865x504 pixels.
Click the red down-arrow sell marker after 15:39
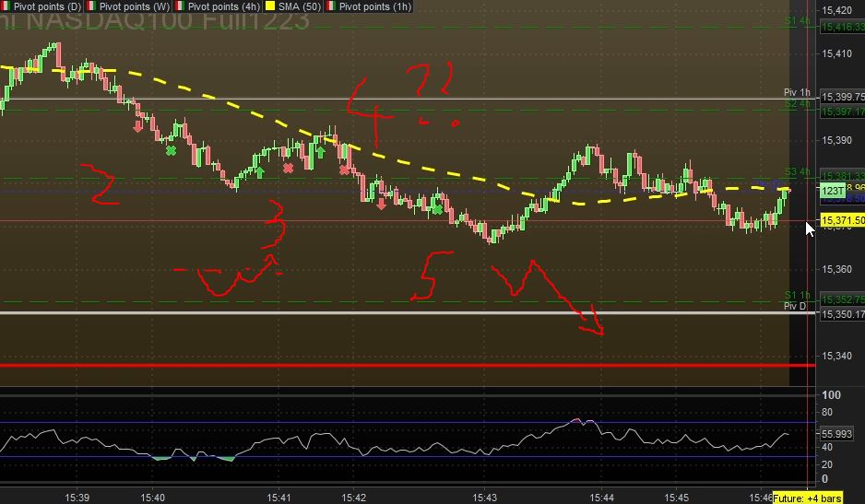(138, 127)
